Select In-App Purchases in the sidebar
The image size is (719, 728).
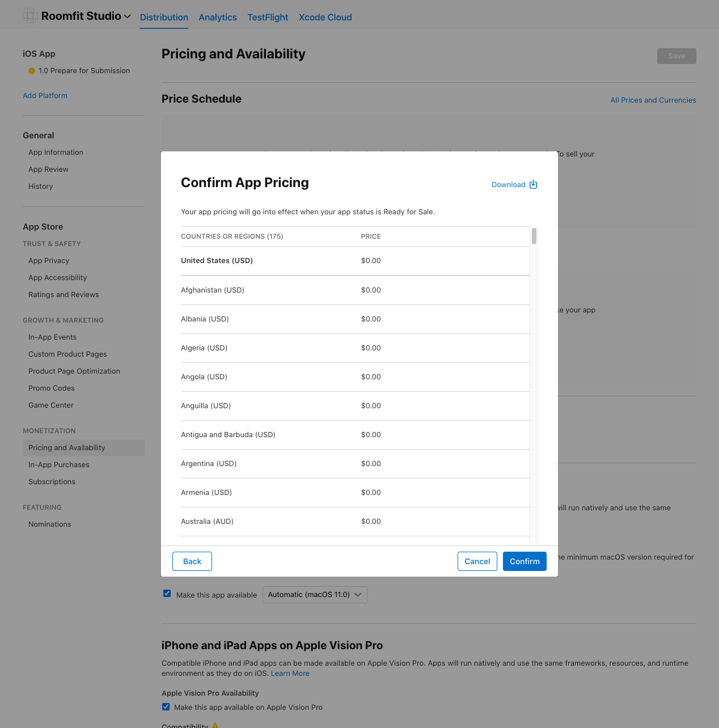pyautogui.click(x=59, y=465)
